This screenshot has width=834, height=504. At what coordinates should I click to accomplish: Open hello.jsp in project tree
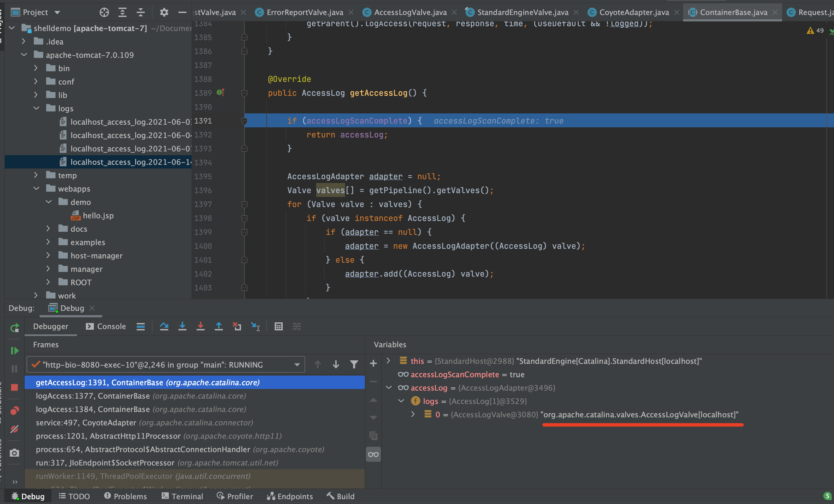tap(98, 216)
